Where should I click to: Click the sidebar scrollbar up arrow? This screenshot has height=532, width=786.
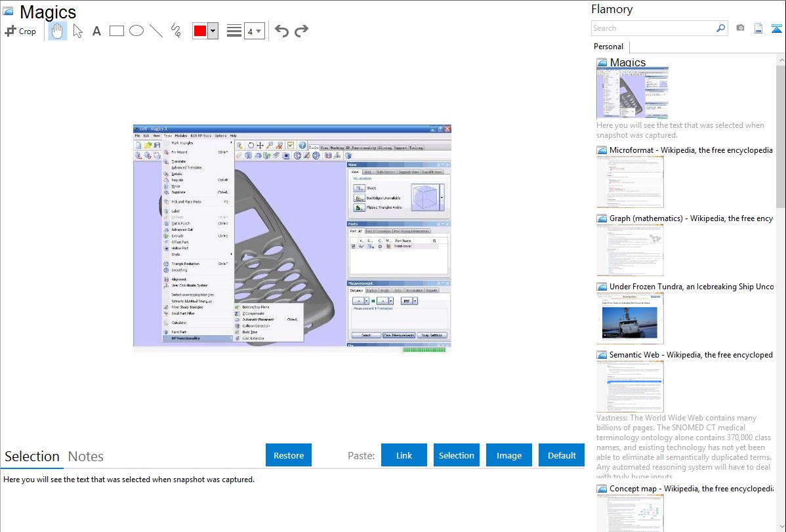[x=781, y=60]
